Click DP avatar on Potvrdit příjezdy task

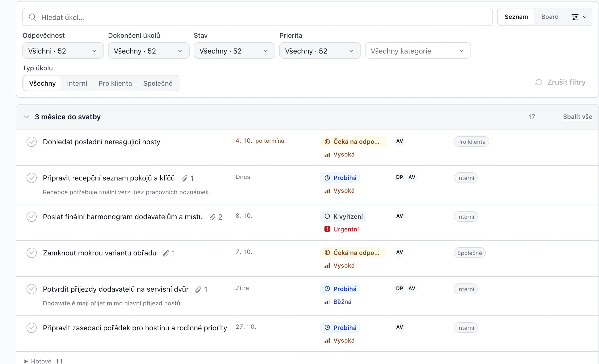(x=400, y=288)
